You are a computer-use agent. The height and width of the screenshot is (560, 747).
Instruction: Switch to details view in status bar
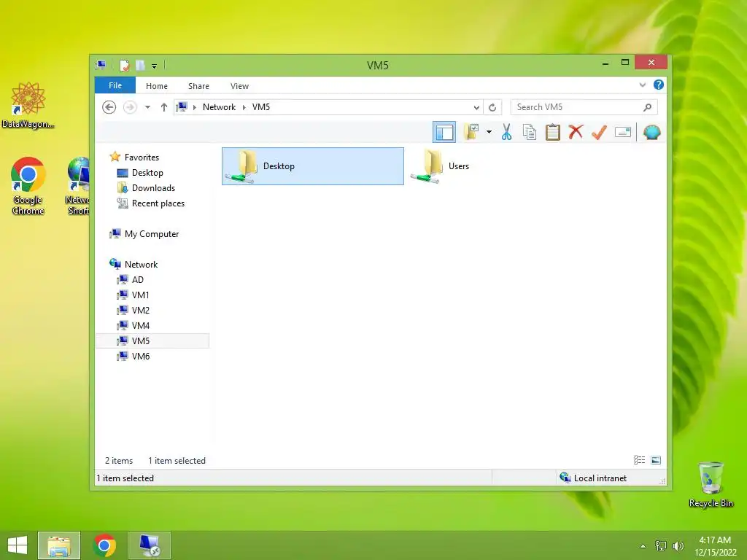[x=639, y=459]
